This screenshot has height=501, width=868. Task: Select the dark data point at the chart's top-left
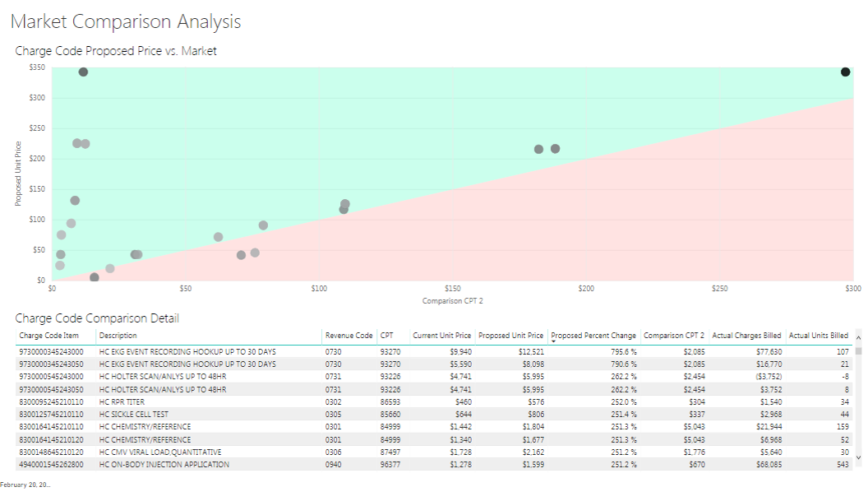(x=83, y=72)
